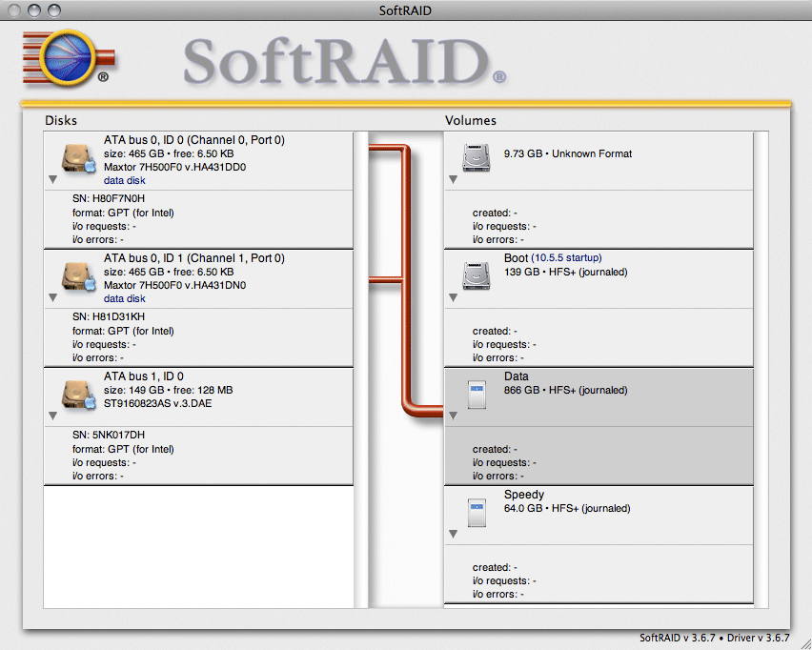
Task: Select the Speedy volume name
Action: click(x=524, y=494)
